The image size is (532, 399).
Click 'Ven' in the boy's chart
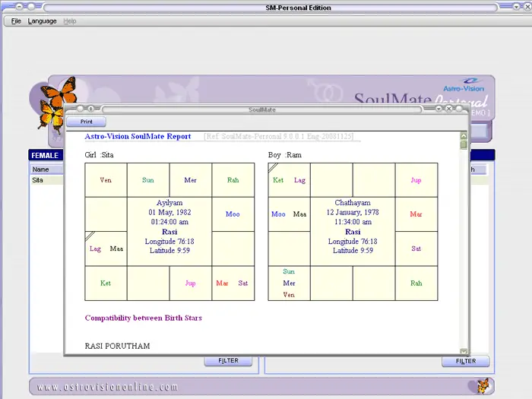[x=289, y=295]
